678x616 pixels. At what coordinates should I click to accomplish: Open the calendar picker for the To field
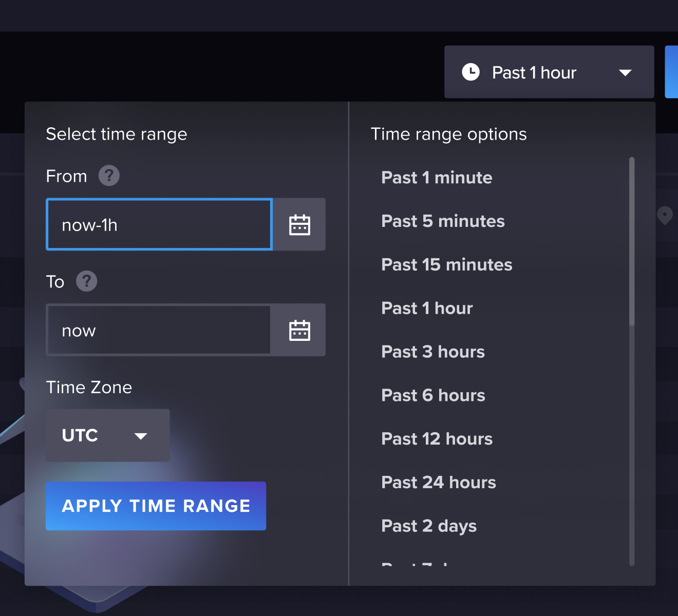299,330
